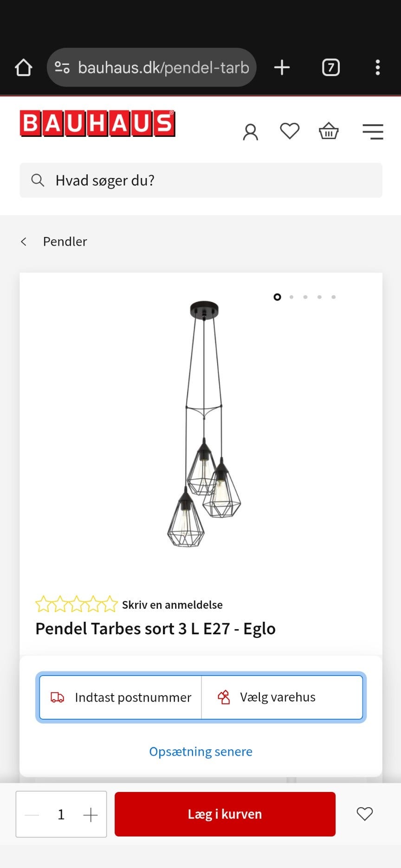Screen dimensions: 401x868
Task: Open the shopping basket icon
Action: (329, 131)
